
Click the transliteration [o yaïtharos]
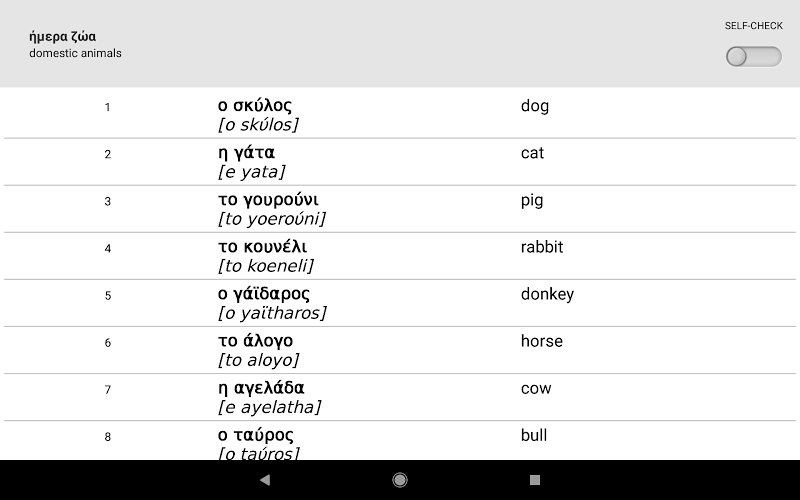(x=272, y=313)
